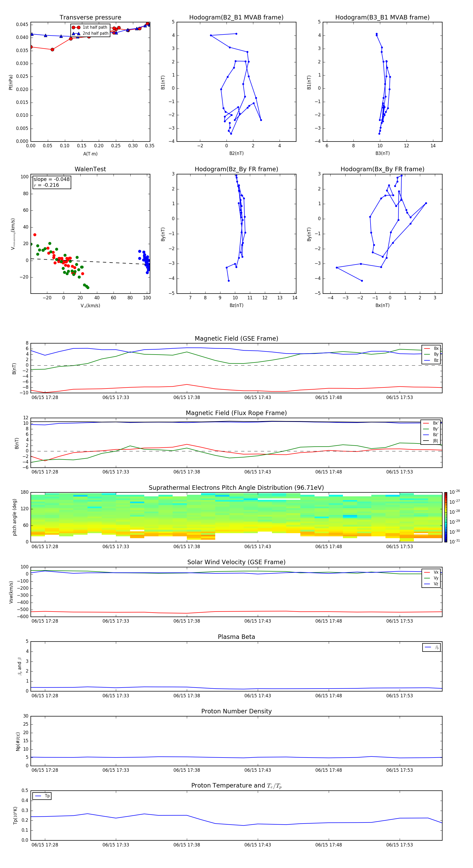Click the 'slope = -0.048' annotation
This screenshot has width=473, height=868.
[52, 179]
